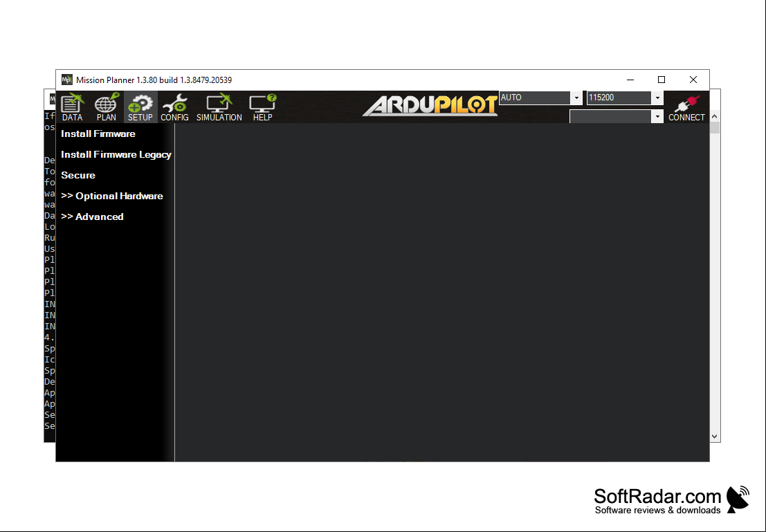The height and width of the screenshot is (532, 766).
Task: Select the SETUP gear icon
Action: pos(140,107)
